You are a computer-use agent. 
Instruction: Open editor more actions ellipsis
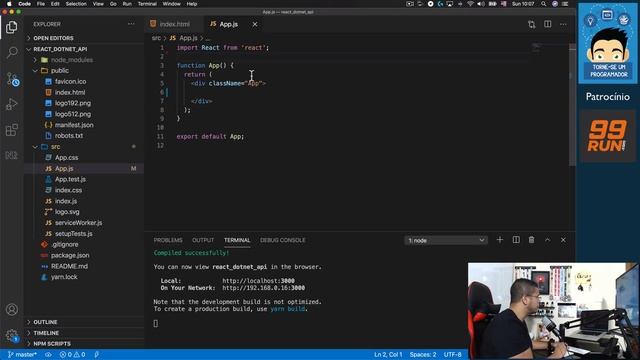coord(563,24)
